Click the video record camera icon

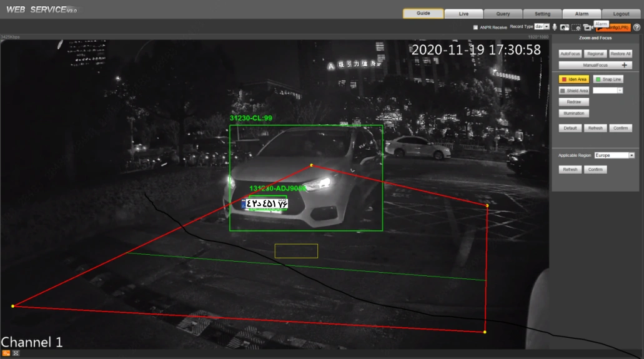click(x=587, y=27)
